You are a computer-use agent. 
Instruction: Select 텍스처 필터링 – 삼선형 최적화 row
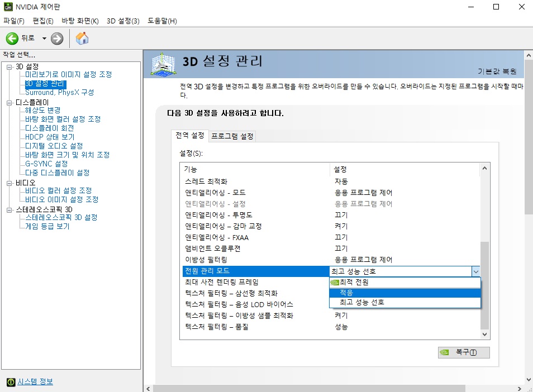pos(256,294)
